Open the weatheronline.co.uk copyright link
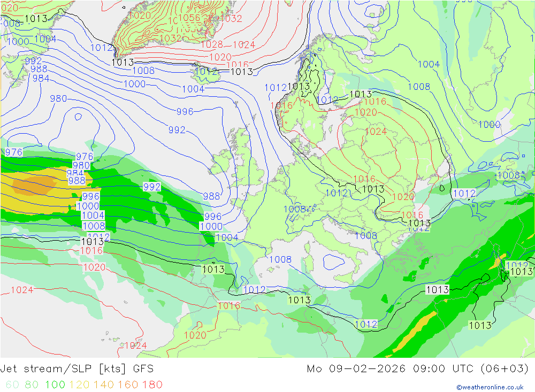Viewport: 535px width, 392px height. click(490, 387)
